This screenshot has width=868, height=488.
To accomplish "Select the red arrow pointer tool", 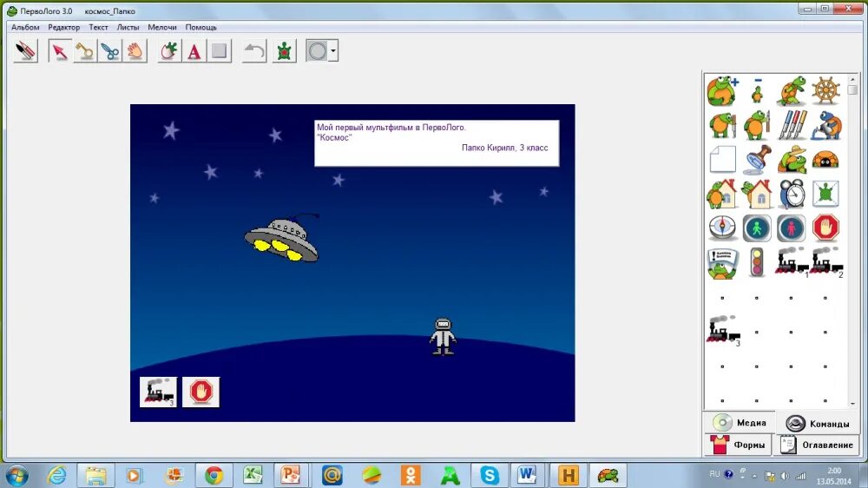I will click(59, 51).
